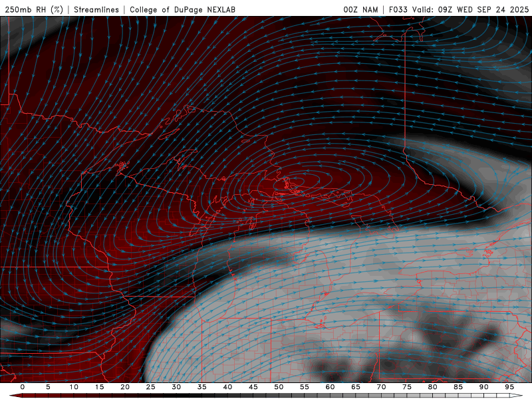Click the "Streamlines" label in header
532x399 pixels.
pyautogui.click(x=96, y=9)
